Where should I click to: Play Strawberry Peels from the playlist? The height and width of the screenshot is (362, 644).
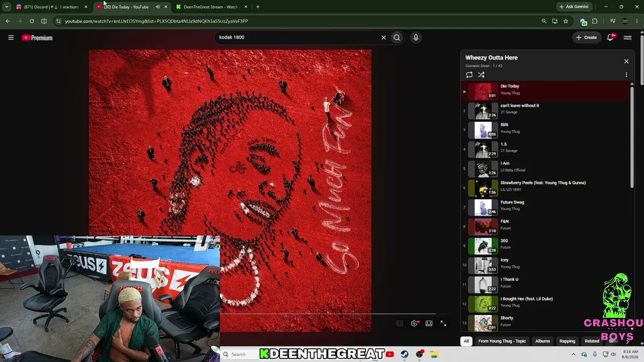546,188
